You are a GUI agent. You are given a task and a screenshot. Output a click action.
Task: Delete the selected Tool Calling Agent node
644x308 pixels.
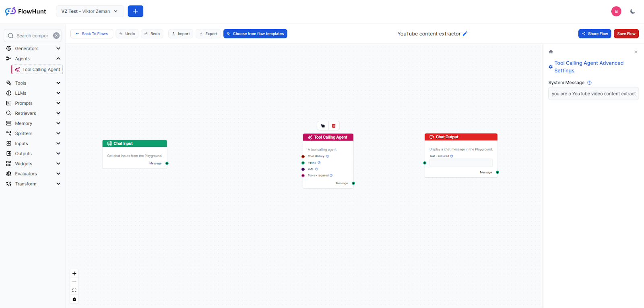pyautogui.click(x=334, y=126)
